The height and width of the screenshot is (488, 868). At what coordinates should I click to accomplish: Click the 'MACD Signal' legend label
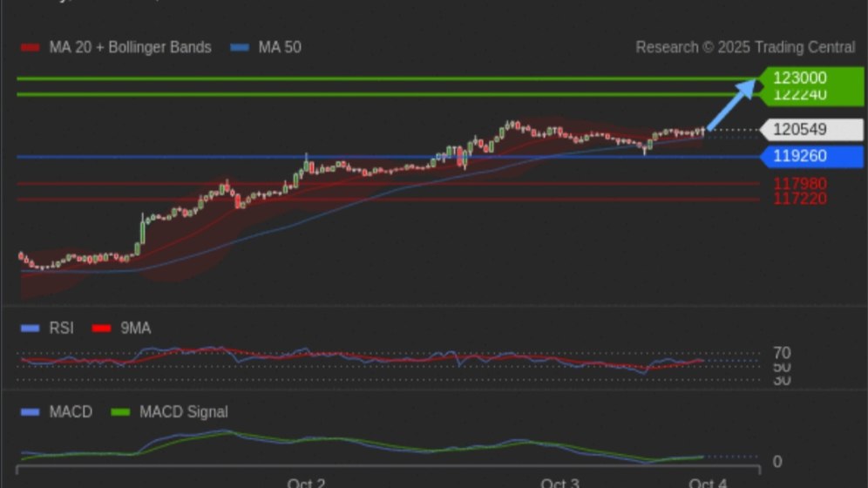pos(183,412)
